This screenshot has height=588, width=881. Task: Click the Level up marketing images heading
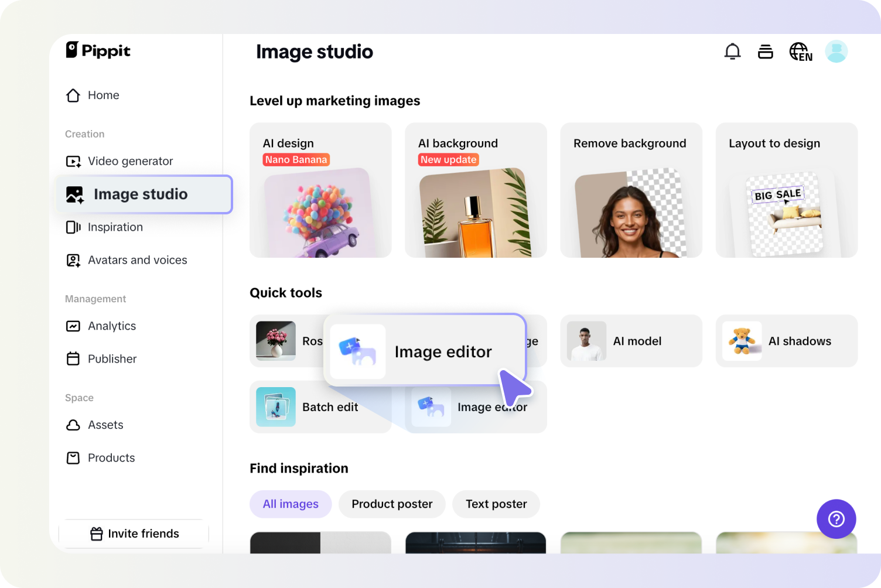tap(335, 101)
